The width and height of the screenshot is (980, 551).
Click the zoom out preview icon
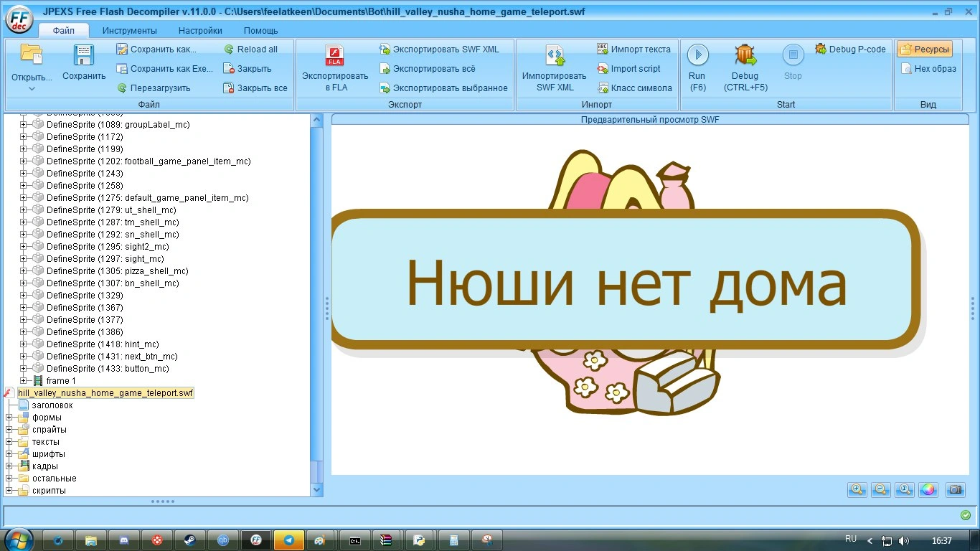click(881, 489)
